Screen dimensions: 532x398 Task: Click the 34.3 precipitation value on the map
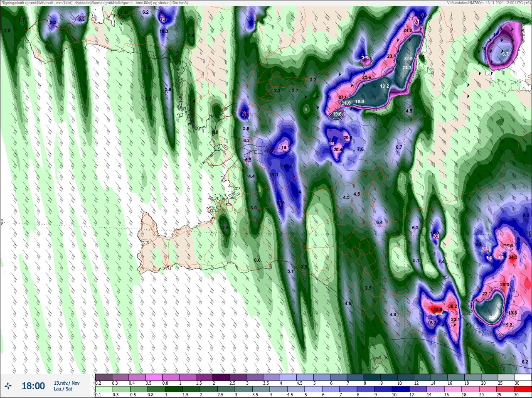coord(512,258)
